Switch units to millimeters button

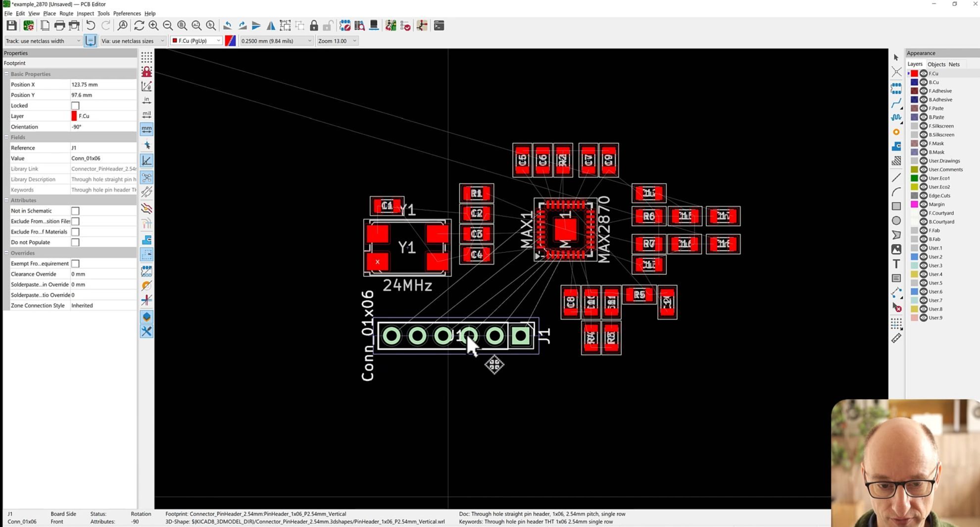click(x=147, y=129)
